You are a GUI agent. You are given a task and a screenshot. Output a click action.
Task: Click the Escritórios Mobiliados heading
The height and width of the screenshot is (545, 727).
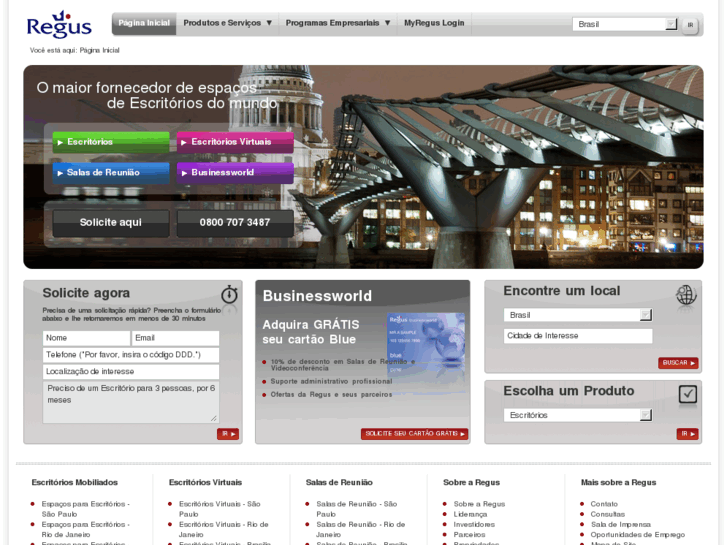tap(75, 482)
